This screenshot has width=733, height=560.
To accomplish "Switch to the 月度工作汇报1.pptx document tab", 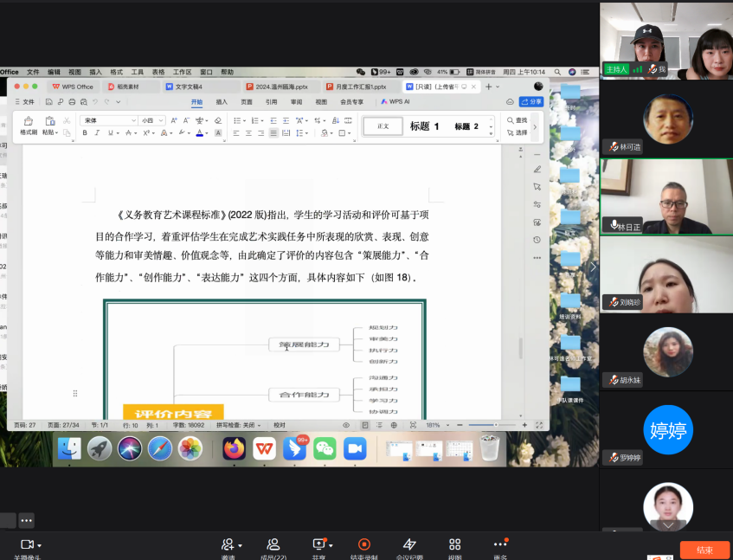I will pos(359,87).
